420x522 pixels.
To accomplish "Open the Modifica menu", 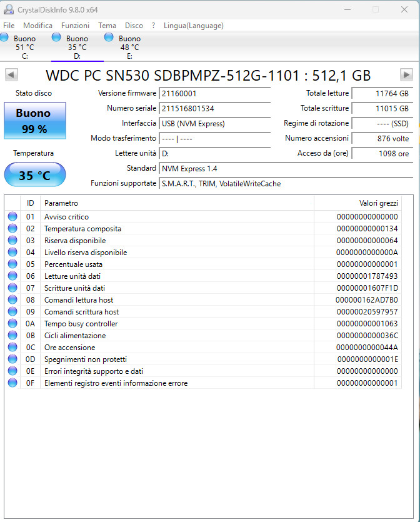I will [37, 25].
